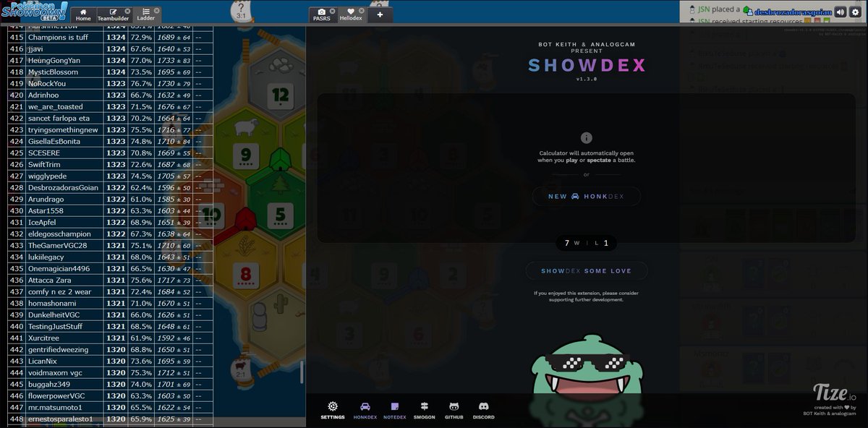Click the 7 W / L 1 record badge
Image resolution: width=868 pixels, height=428 pixels.
pyautogui.click(x=587, y=243)
